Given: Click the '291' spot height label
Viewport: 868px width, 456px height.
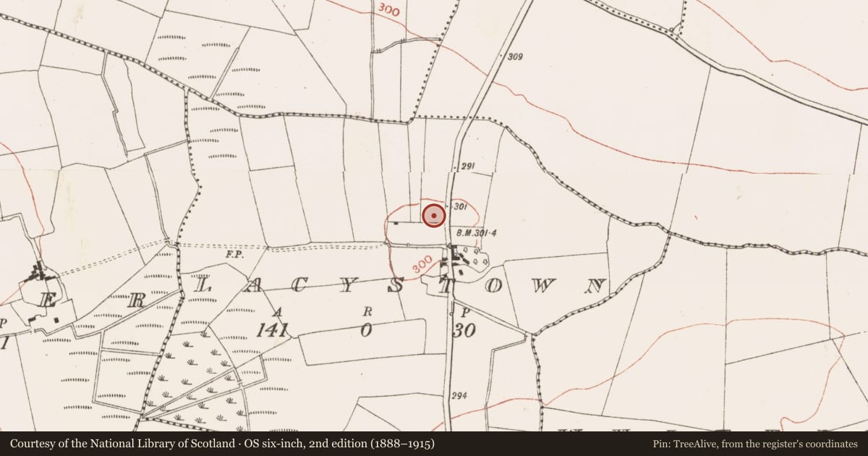Looking at the screenshot, I should (467, 167).
